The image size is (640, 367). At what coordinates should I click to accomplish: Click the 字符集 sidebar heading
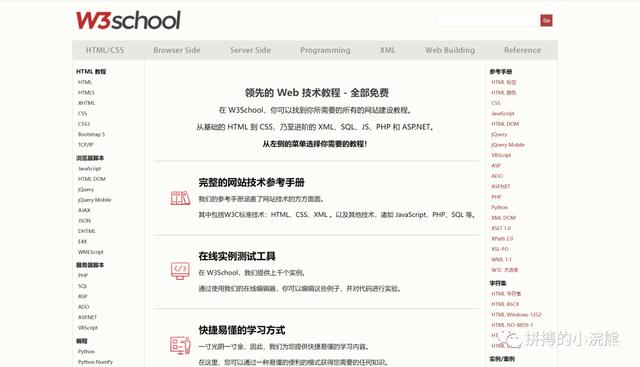[x=498, y=283]
